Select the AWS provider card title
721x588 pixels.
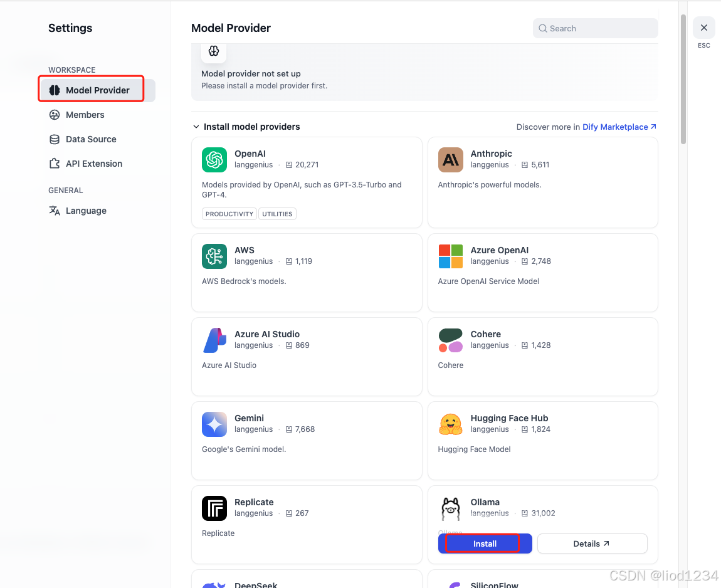[x=244, y=250]
